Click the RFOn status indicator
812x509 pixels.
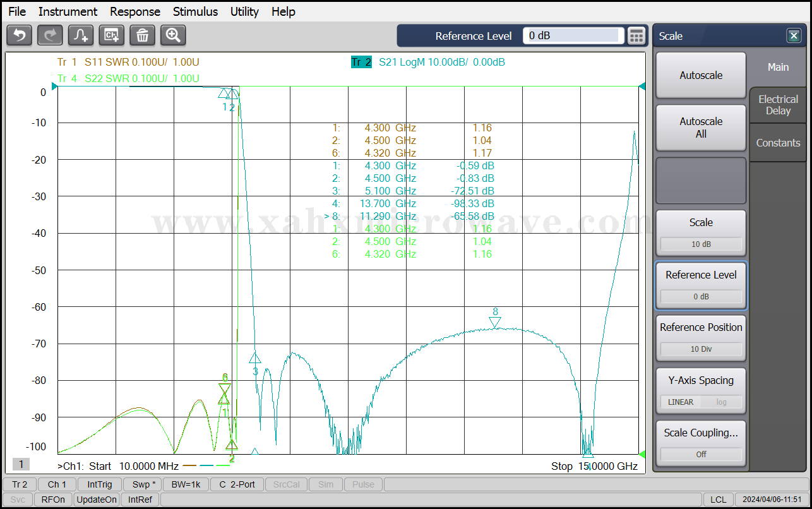pos(53,500)
